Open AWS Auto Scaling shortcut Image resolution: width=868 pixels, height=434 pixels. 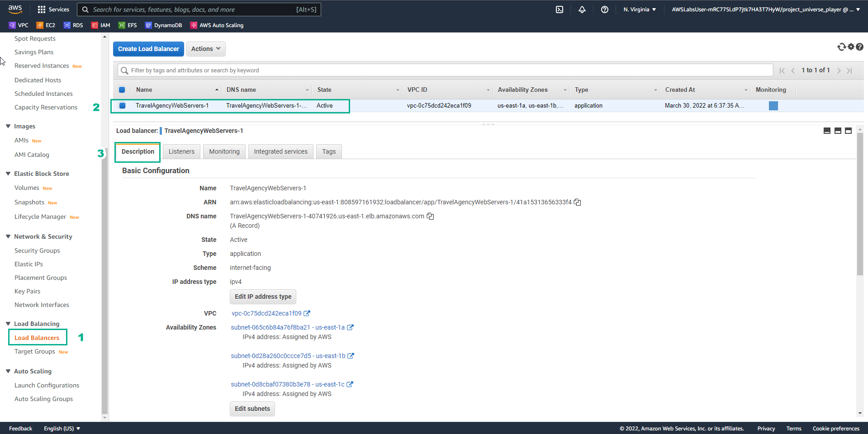217,25
